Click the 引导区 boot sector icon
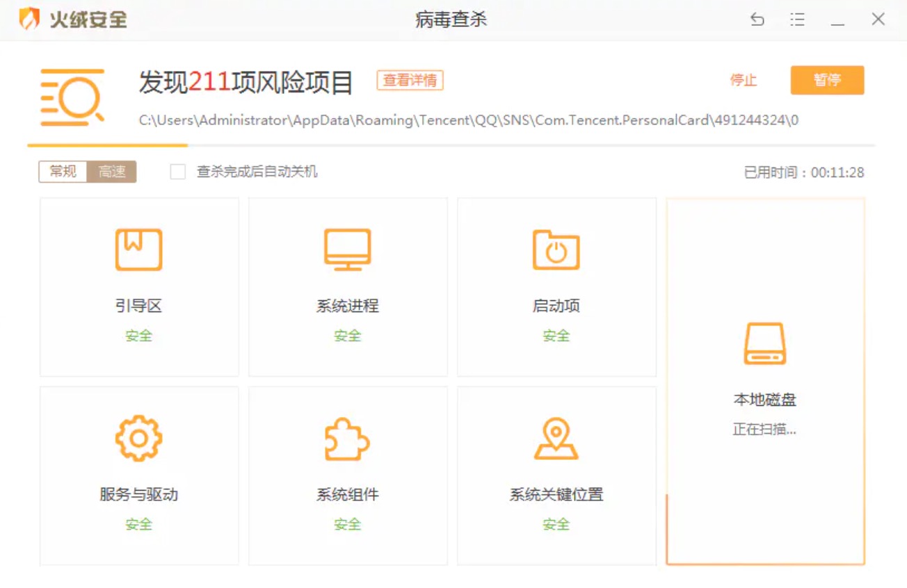This screenshot has height=588, width=907. point(138,250)
